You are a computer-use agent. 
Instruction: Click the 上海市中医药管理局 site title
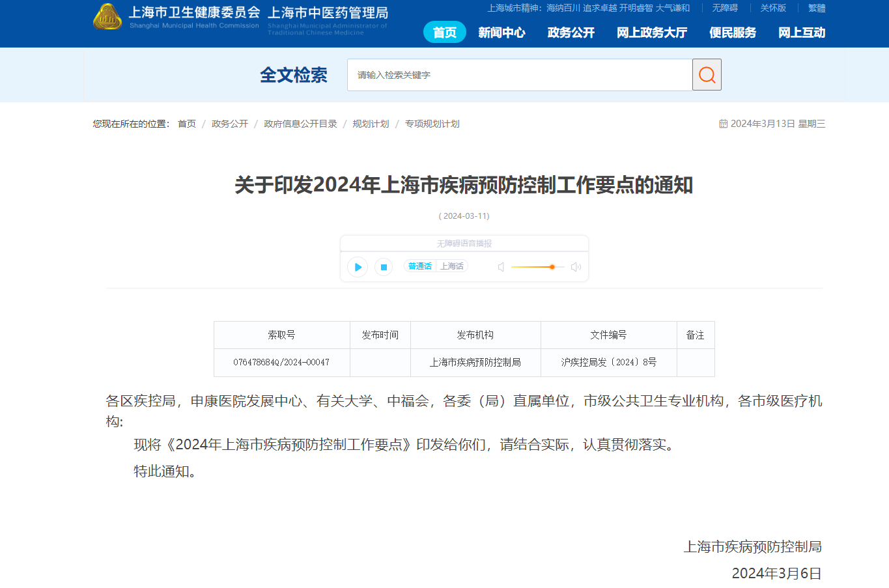[328, 13]
